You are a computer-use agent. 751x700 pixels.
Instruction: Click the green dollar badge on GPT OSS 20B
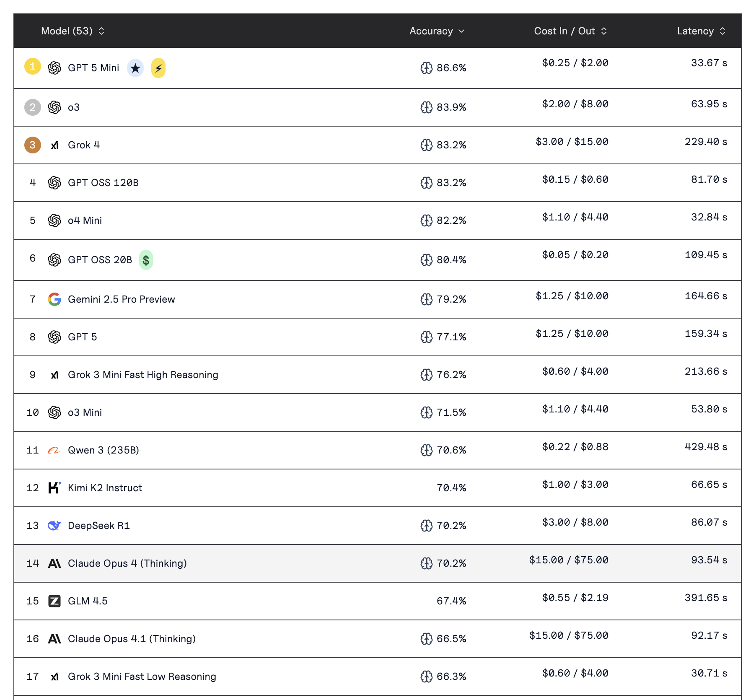coord(146,260)
